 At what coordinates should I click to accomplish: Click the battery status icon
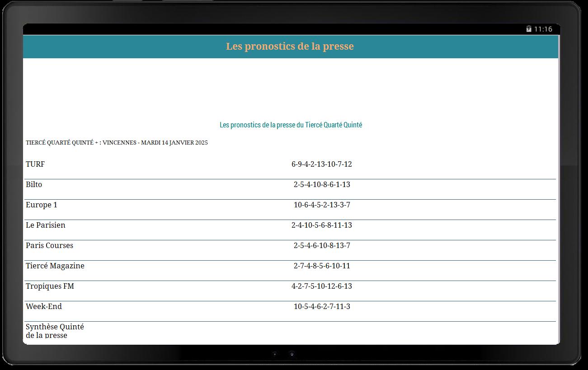(529, 29)
